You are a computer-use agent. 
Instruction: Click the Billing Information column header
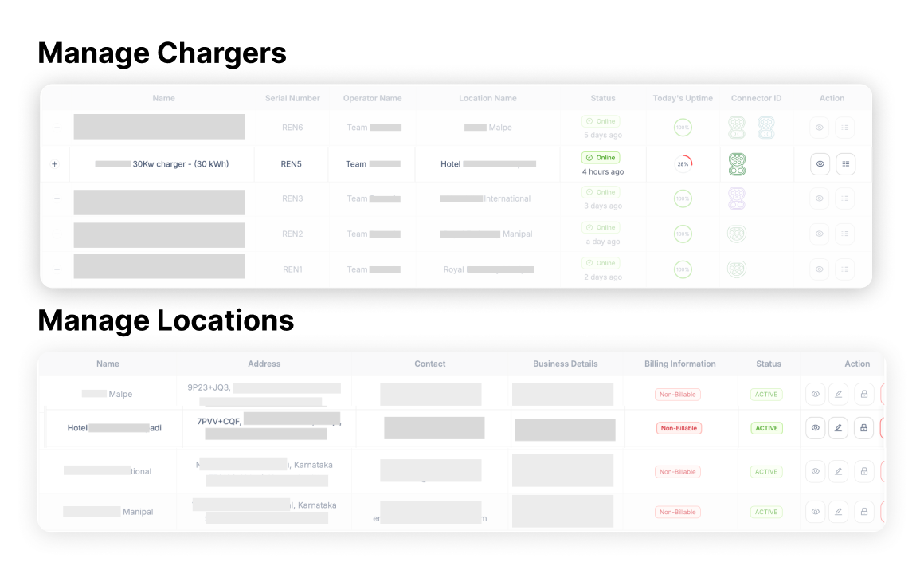679,364
